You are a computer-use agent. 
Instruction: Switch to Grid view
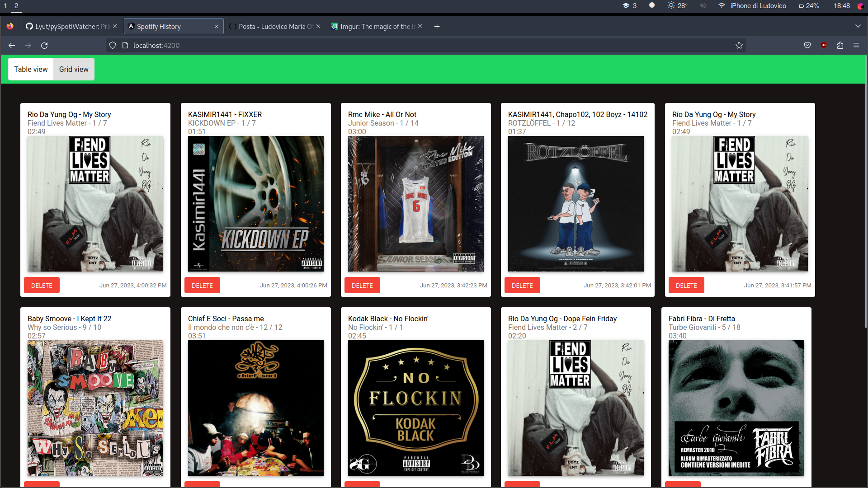pos(74,69)
